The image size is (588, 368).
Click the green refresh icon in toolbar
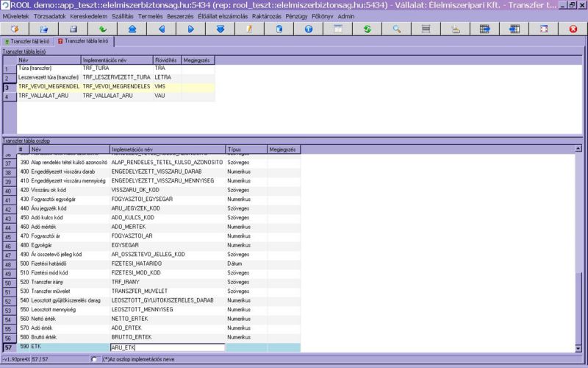click(x=367, y=29)
